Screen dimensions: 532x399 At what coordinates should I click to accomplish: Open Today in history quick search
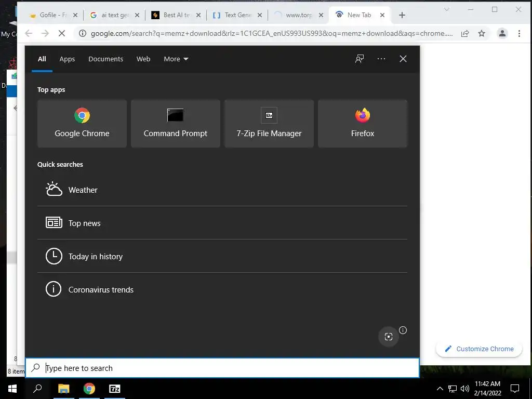pos(222,256)
